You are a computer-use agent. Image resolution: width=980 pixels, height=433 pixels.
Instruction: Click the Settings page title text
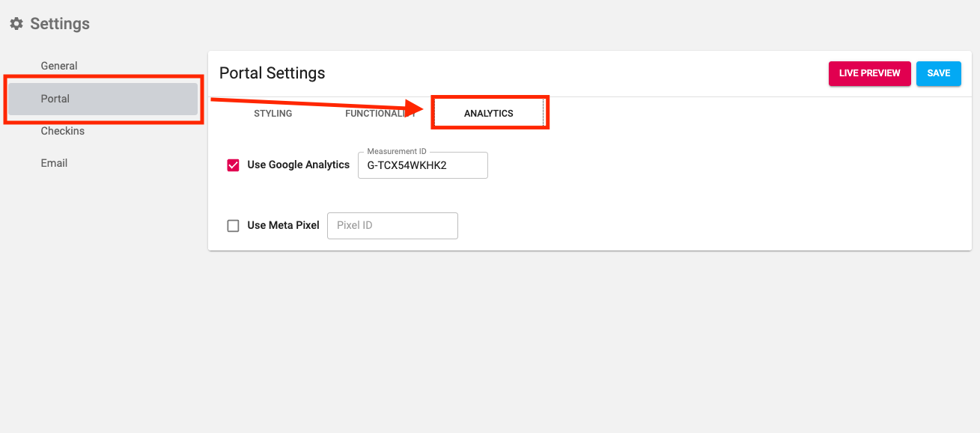tap(60, 24)
